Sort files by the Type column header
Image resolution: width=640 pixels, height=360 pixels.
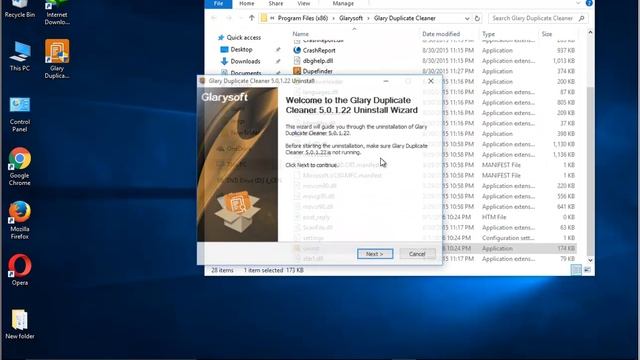489,34
